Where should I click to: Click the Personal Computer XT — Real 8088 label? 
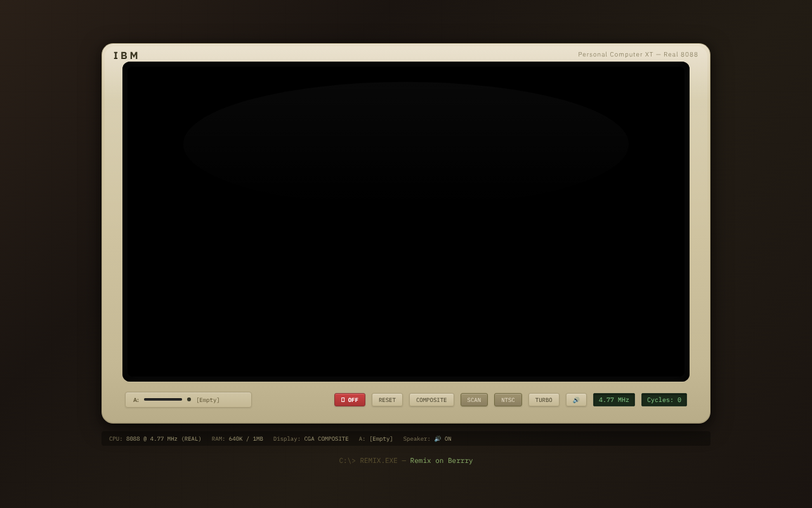pyautogui.click(x=638, y=54)
